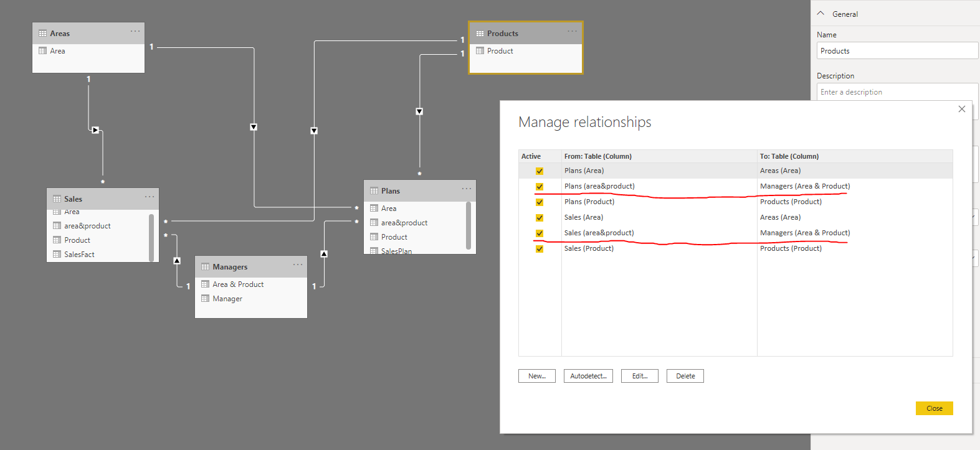Click filter direction arrow on Products-Plans relationship line
The image size is (980, 450).
419,111
